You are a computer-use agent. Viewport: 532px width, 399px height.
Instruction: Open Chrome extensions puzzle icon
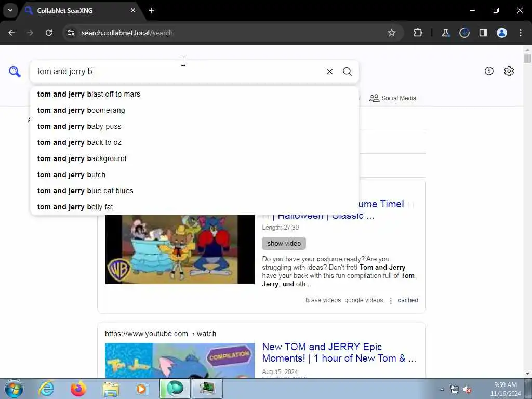pos(418,33)
